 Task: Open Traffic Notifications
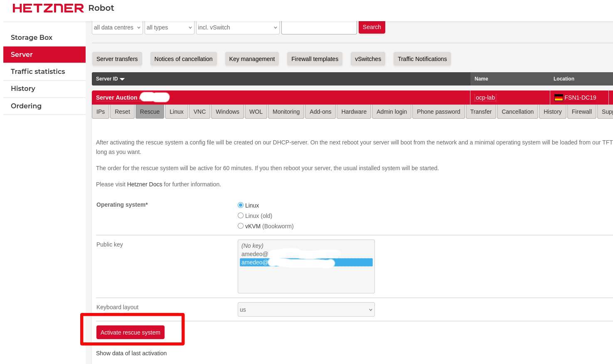(x=422, y=59)
